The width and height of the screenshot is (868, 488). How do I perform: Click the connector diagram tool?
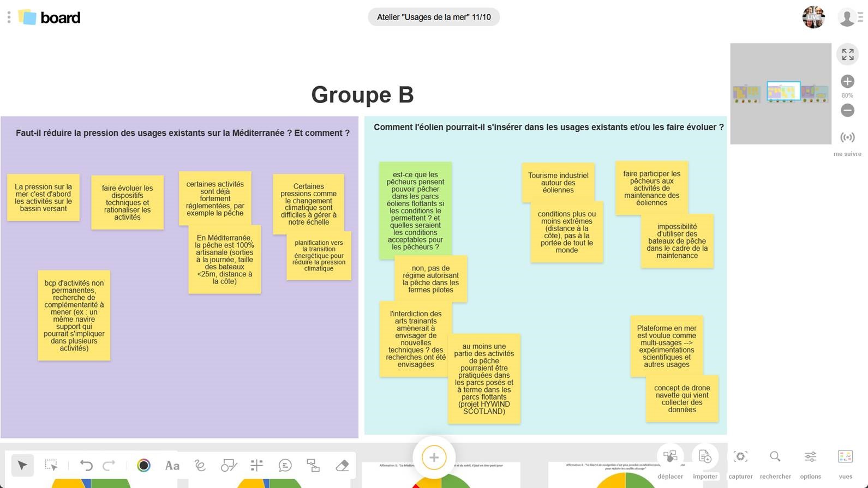(313, 465)
